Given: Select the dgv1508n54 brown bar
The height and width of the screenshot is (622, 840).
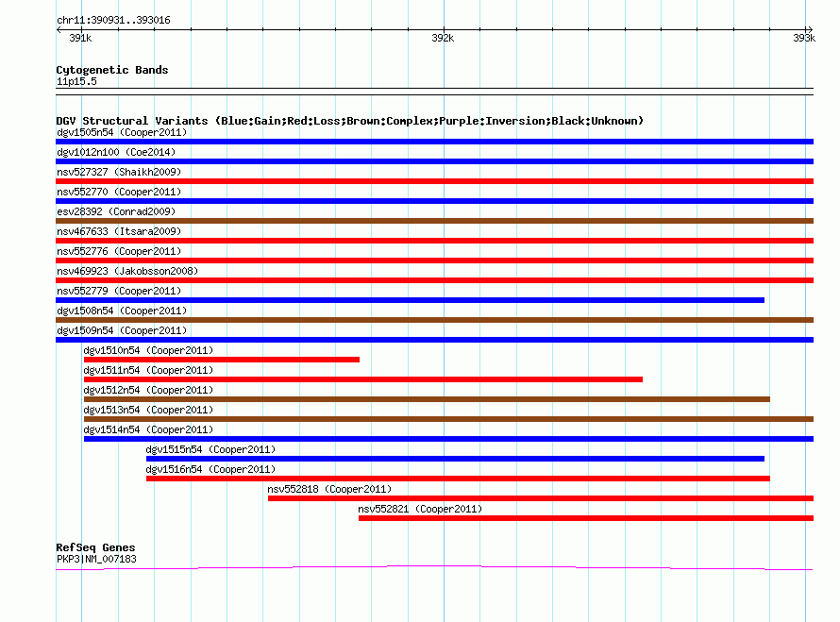Looking at the screenshot, I should tap(434, 320).
